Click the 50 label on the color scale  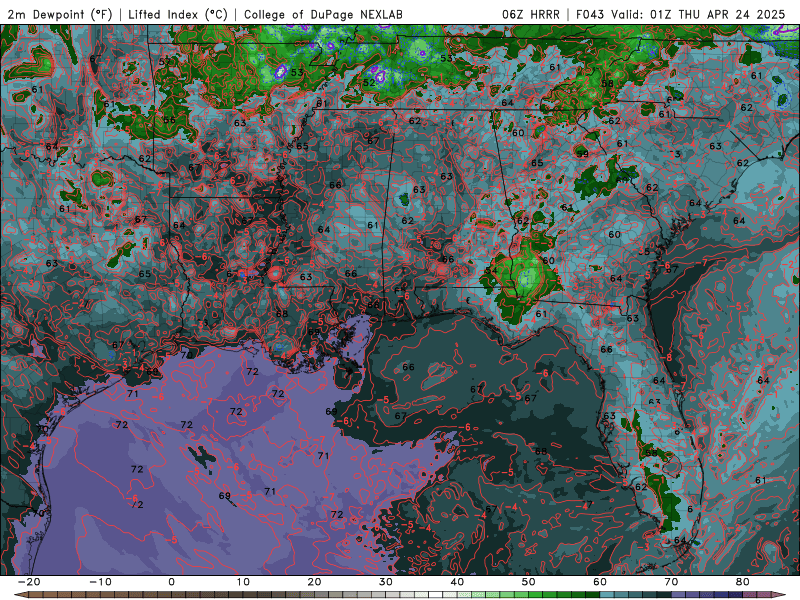(529, 582)
